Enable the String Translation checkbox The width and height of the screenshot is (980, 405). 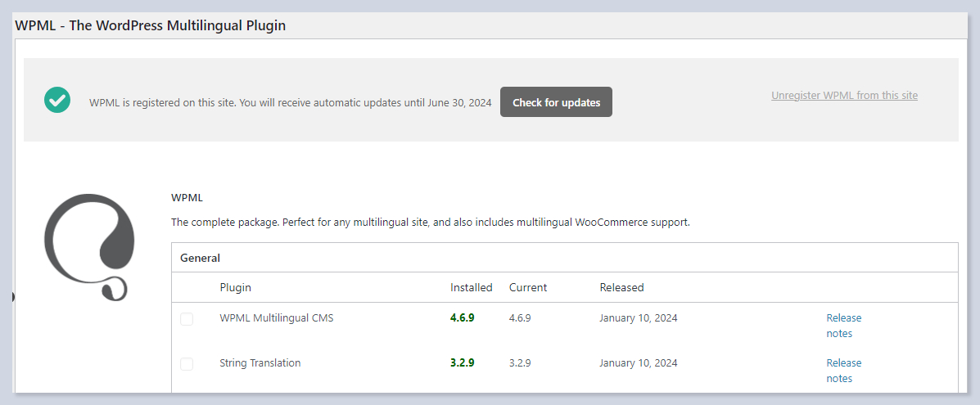(187, 364)
